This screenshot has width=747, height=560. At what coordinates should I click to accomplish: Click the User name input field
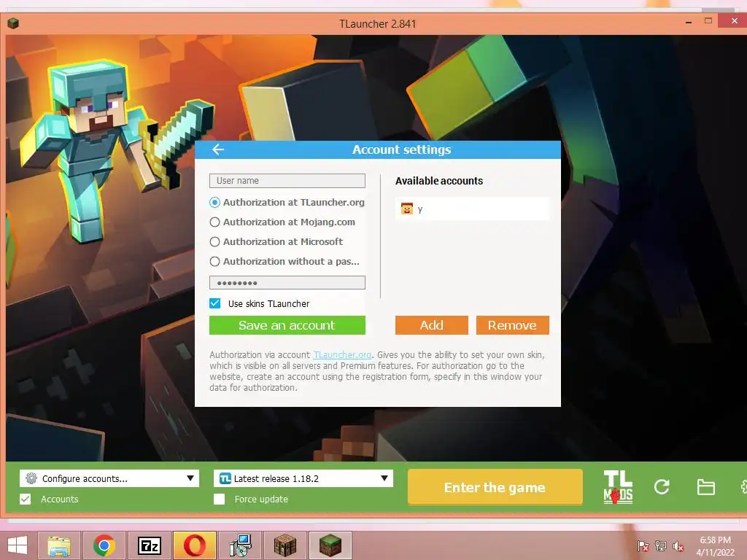pos(287,181)
